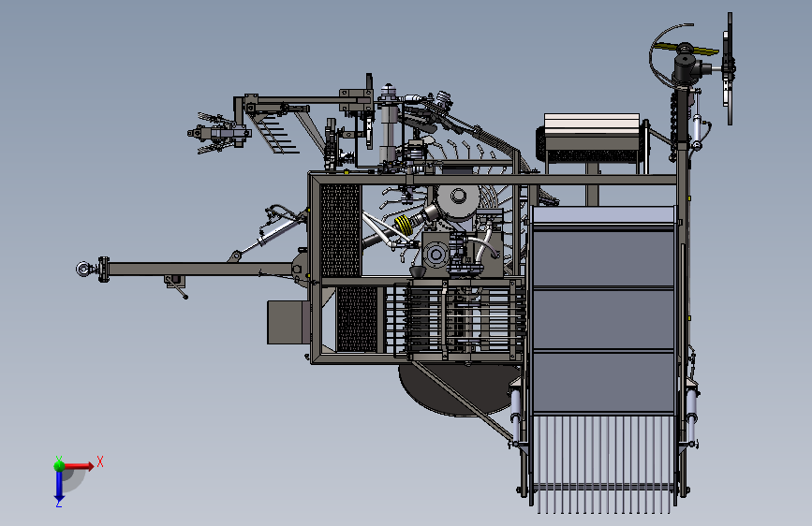Select the gray rectangular box beside the frame
The width and height of the screenshot is (812, 526).
(x=288, y=322)
